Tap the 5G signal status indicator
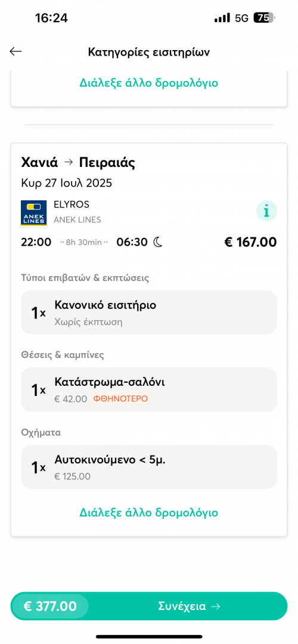The image size is (298, 644). [242, 18]
